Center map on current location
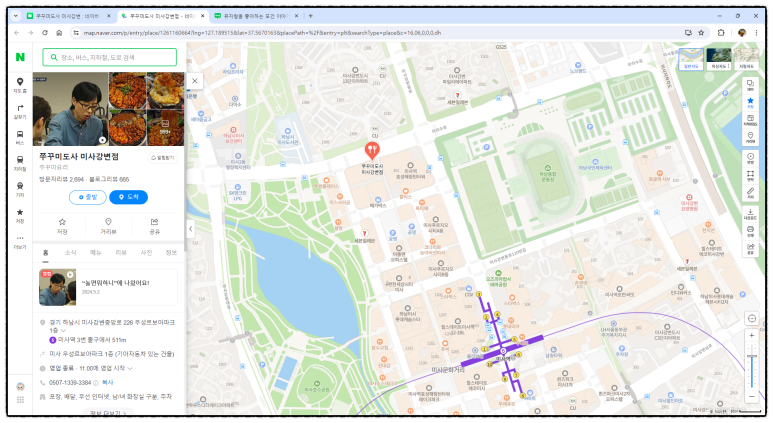The image size is (773, 423). (x=752, y=318)
